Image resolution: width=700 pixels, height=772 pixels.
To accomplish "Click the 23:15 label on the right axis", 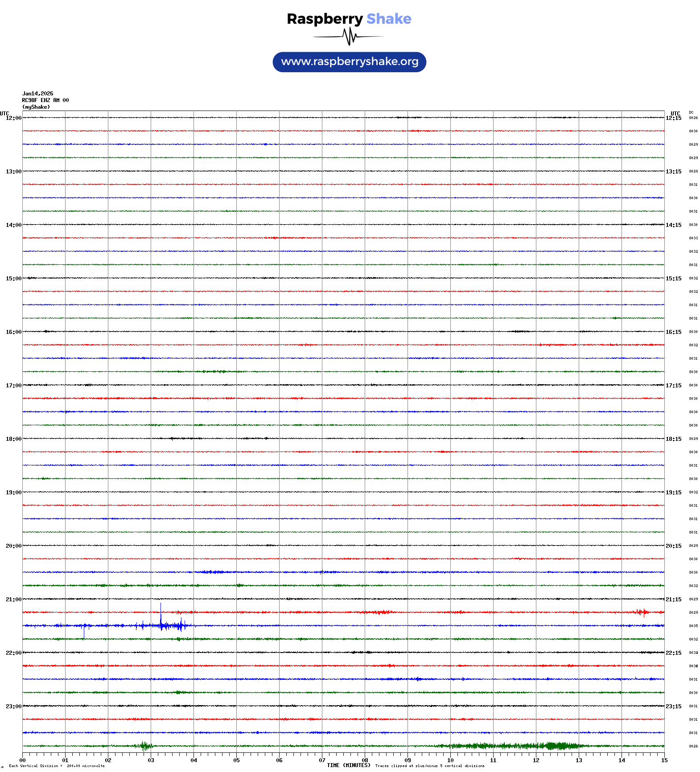I will pyautogui.click(x=673, y=706).
